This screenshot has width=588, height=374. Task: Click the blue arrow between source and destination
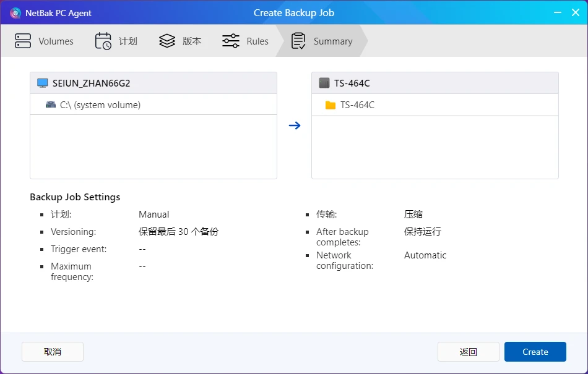coord(295,125)
